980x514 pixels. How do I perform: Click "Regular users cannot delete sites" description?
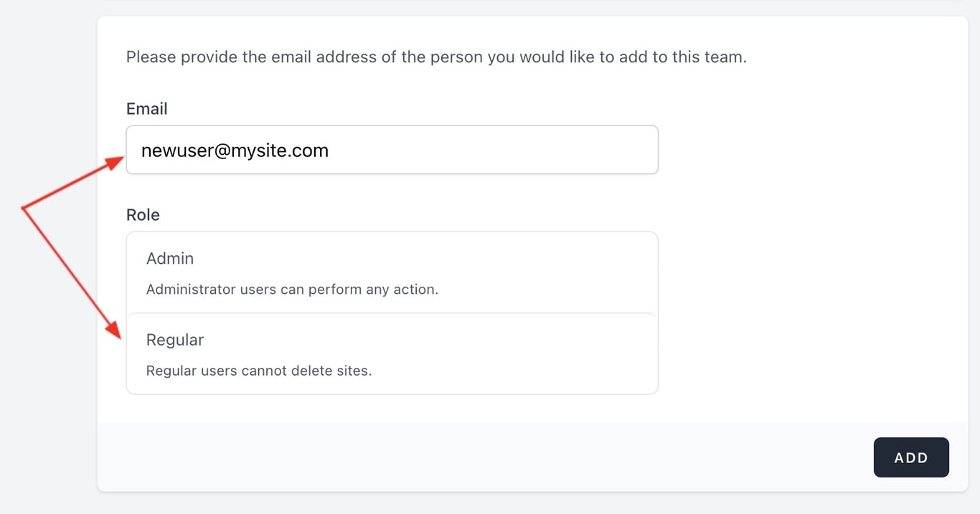(x=259, y=371)
